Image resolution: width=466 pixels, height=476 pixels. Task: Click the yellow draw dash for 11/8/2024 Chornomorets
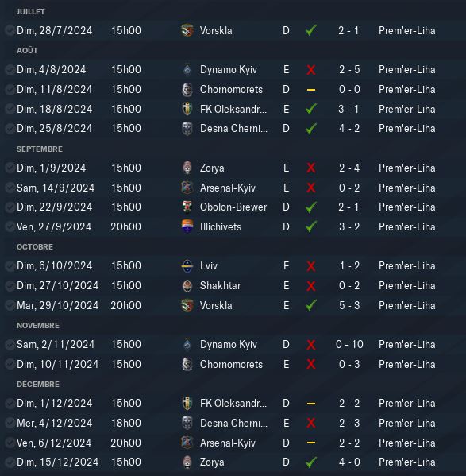click(311, 90)
